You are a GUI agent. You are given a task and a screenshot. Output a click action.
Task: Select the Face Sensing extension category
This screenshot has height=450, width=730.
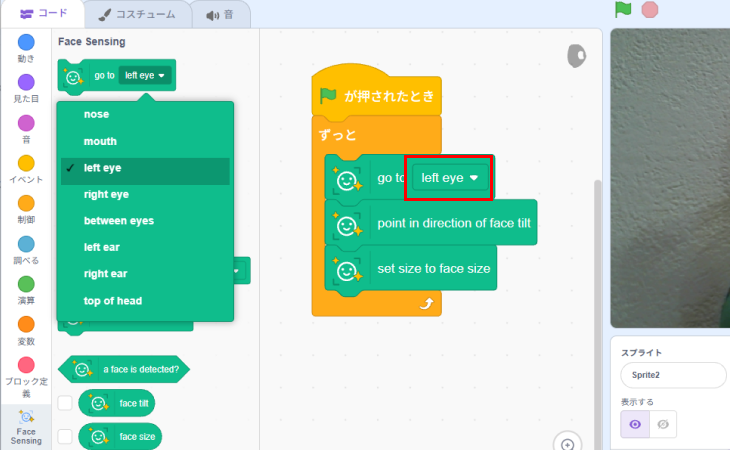tap(26, 418)
